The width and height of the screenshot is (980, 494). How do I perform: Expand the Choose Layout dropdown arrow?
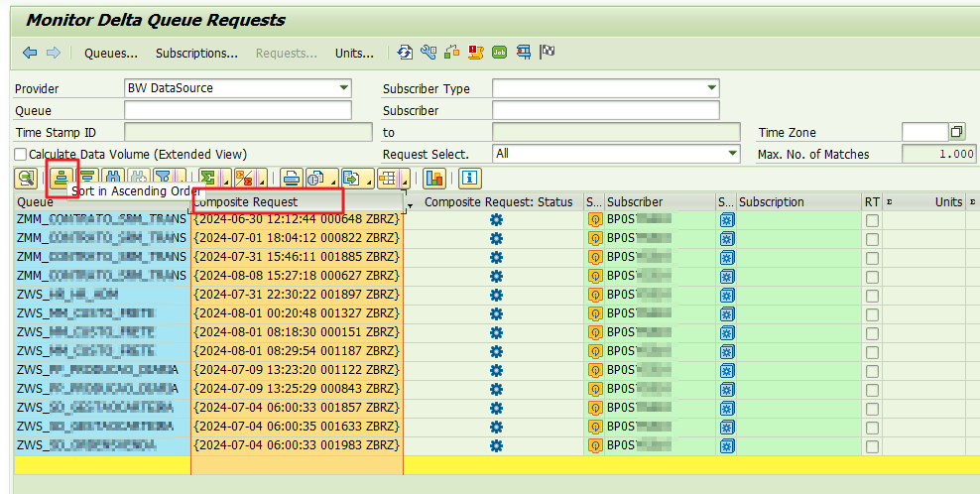click(404, 179)
